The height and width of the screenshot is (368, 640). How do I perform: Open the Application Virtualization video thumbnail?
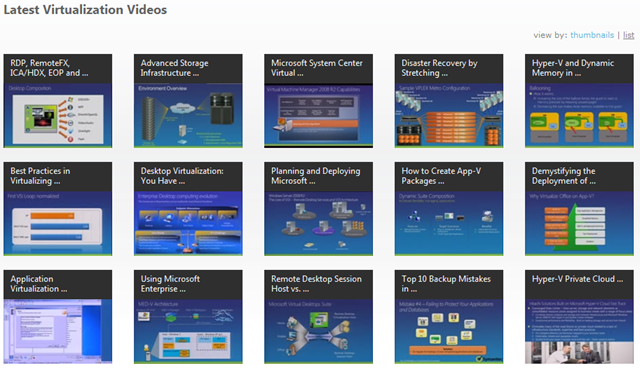(x=58, y=317)
